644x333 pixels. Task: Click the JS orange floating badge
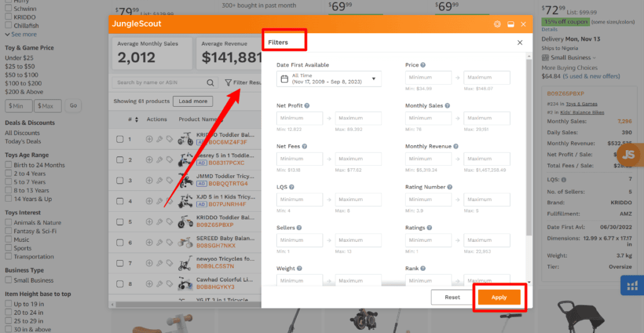click(629, 155)
